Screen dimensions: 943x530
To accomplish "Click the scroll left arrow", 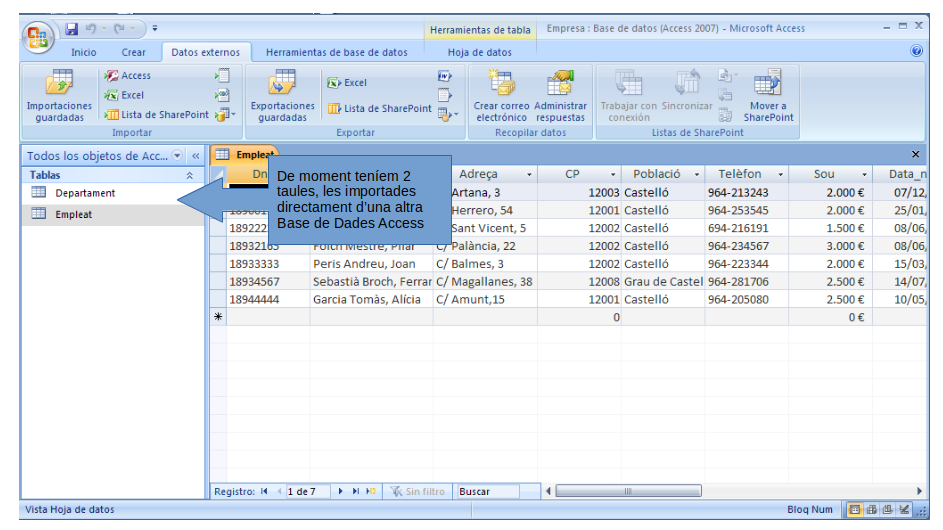I will coord(548,491).
